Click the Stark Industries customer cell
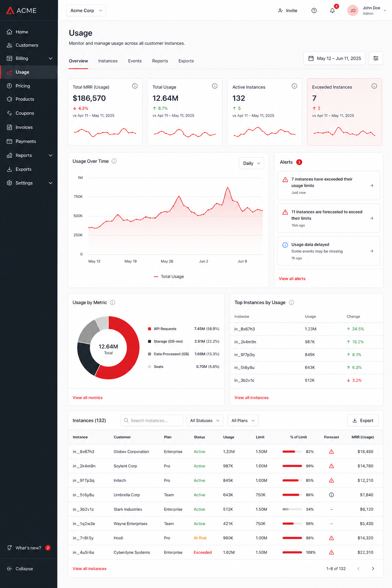Viewport: 392px width, 588px height. [x=128, y=510]
